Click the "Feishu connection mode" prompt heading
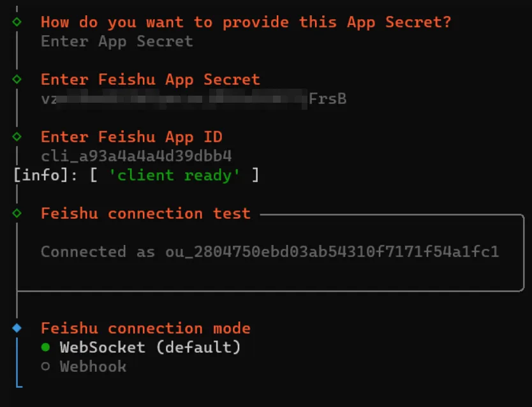The image size is (532, 407). [x=145, y=328]
